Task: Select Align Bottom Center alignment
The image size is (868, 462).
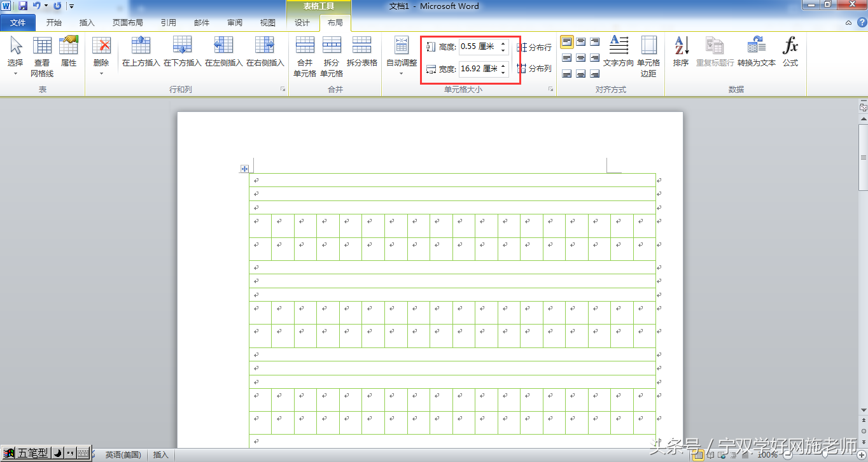Action: pyautogui.click(x=580, y=74)
